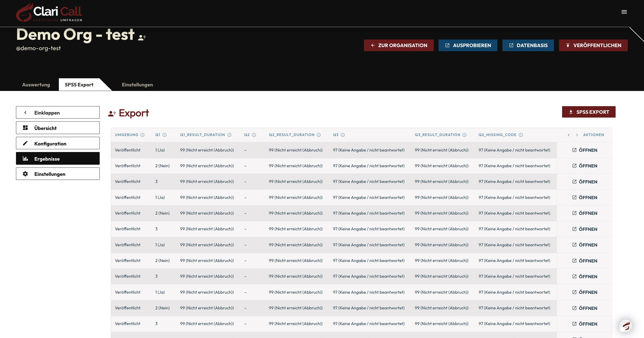Go back via ZUR ORGANISATION button
The image size is (644, 338).
click(x=398, y=45)
